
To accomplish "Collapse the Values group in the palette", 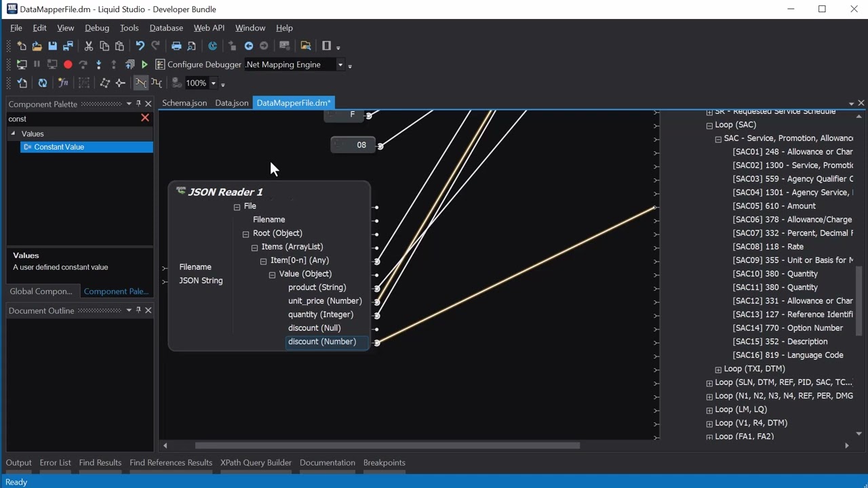I will [x=13, y=134].
